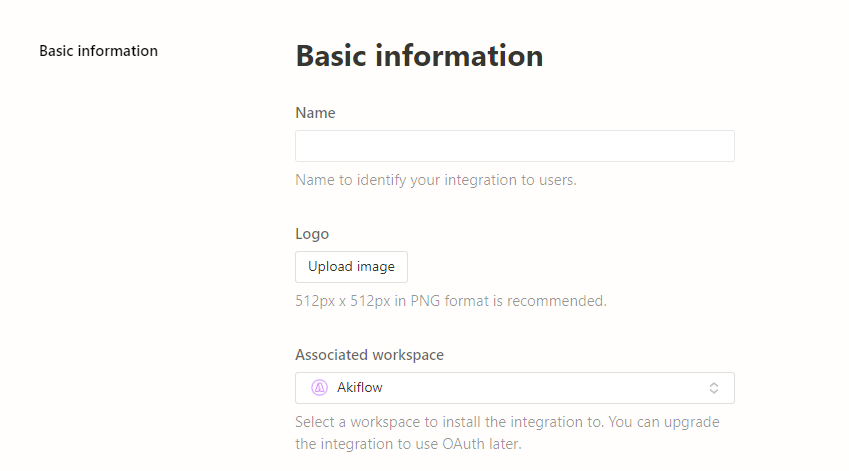Open the Associated workspace dropdown
Viewport: 849px width, 471px height.
515,388
